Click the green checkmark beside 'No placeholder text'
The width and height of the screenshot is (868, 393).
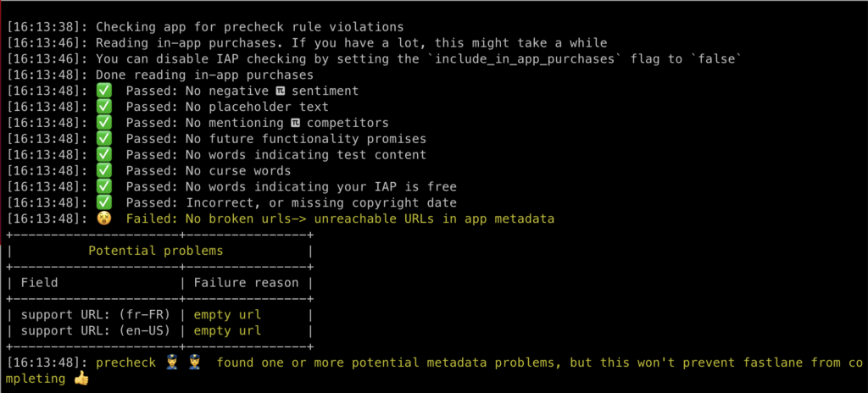coord(104,107)
